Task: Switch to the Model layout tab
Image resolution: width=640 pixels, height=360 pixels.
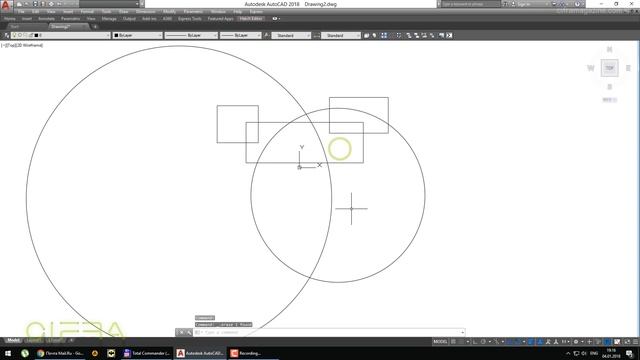Action: [x=13, y=340]
